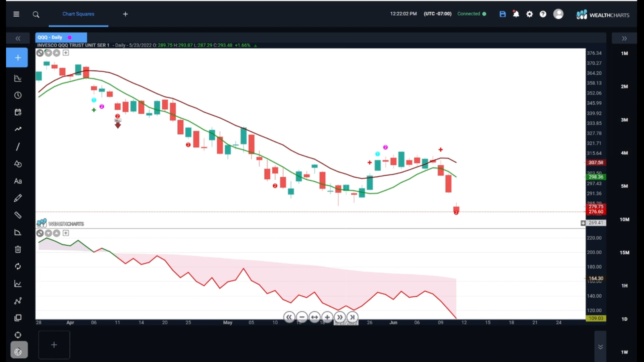Image resolution: width=644 pixels, height=362 pixels.
Task: Open the clock timeframe tool
Action: (x=18, y=96)
